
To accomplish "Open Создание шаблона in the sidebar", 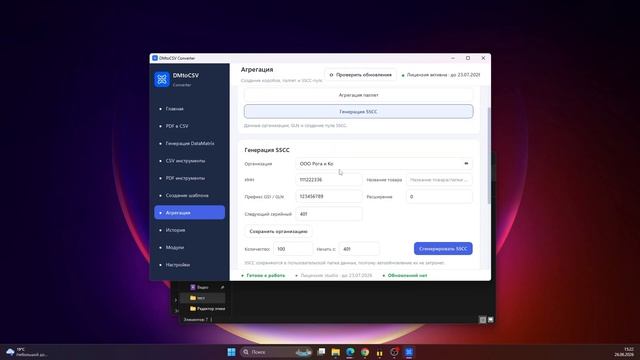I will pyautogui.click(x=189, y=196).
